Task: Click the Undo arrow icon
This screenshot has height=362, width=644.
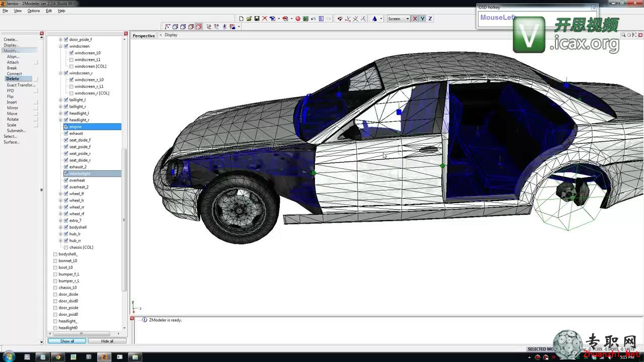Action: point(313,19)
